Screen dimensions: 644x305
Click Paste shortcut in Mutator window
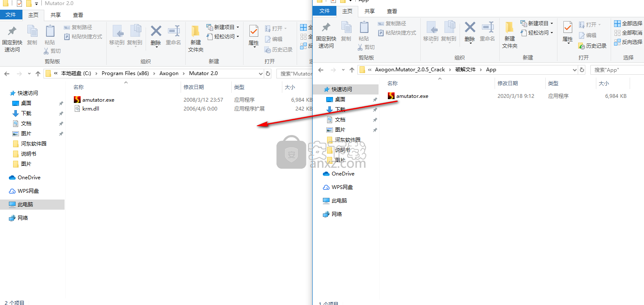pyautogui.click(x=83, y=37)
